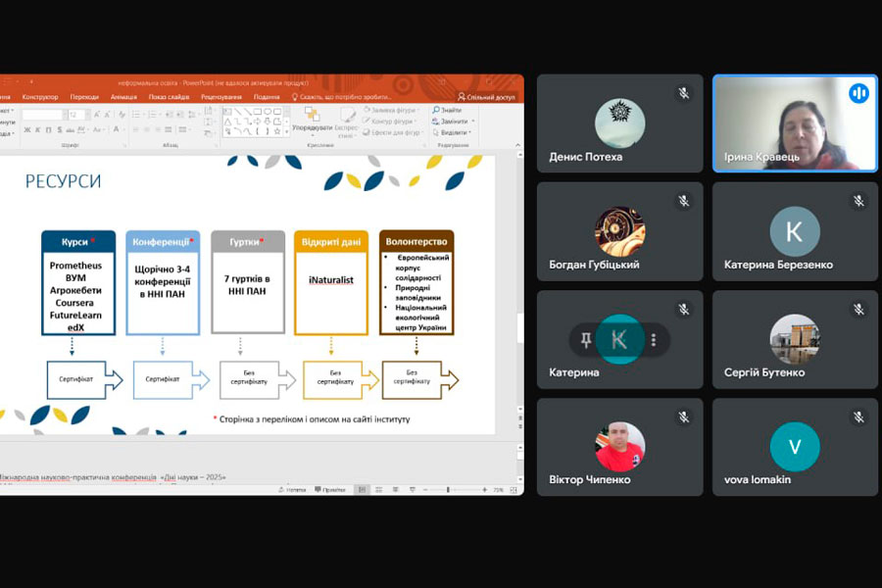Select the star shape in shapes gallery

pos(276,131)
